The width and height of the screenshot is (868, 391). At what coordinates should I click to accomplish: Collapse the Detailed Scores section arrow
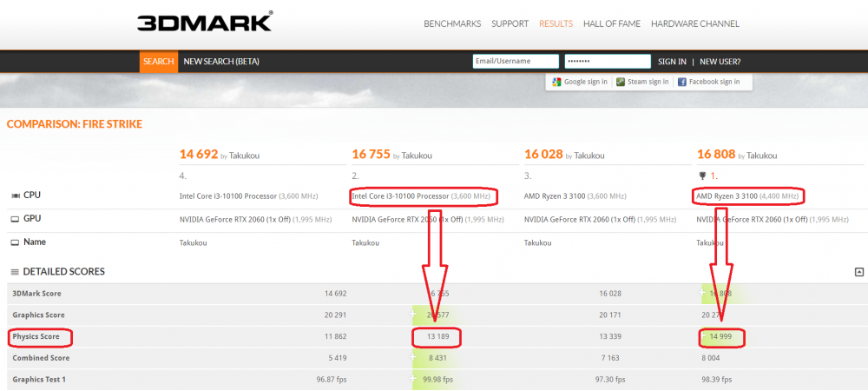[859, 272]
